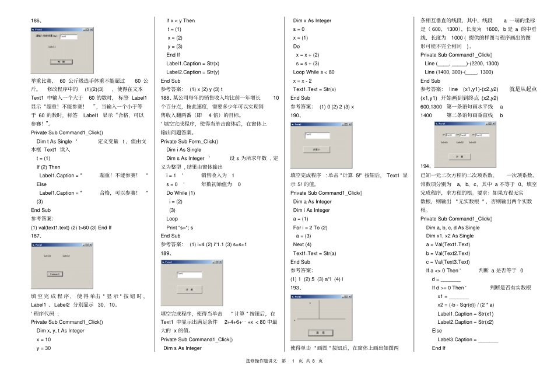The height and width of the screenshot is (392, 554).
Task: Click the Command1 button in question 187's form image
Action: (x=55, y=274)
